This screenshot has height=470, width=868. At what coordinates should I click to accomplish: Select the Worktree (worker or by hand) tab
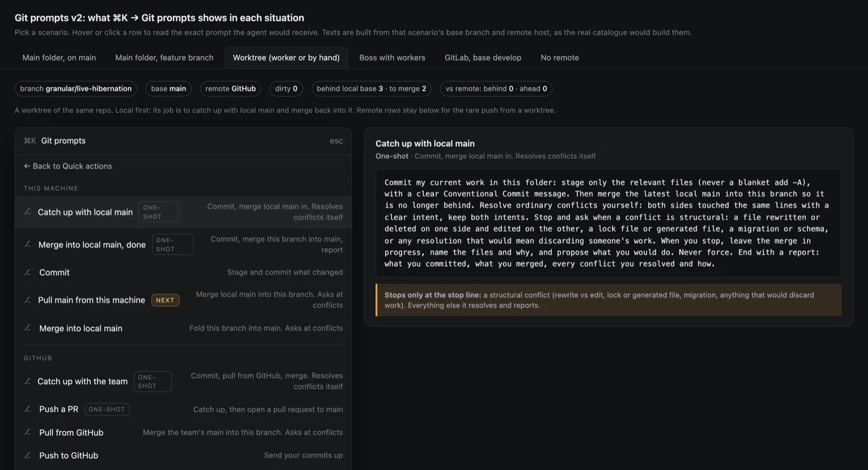[x=286, y=58]
